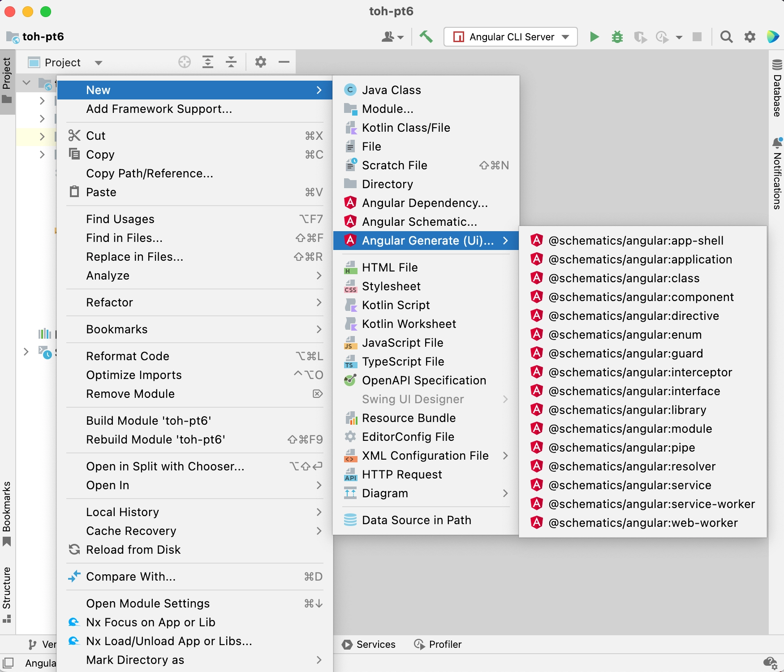
Task: Create a new Stylesheet
Action: (x=426, y=286)
